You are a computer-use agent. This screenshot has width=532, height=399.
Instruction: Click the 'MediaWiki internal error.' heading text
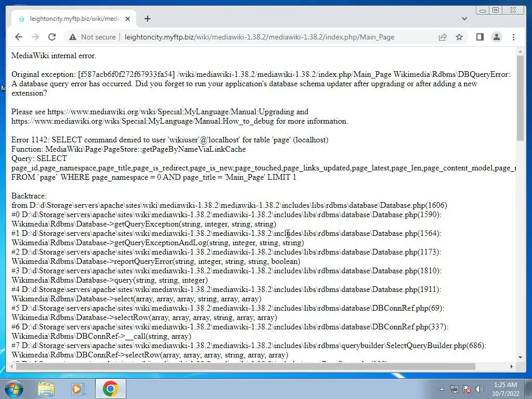point(54,56)
